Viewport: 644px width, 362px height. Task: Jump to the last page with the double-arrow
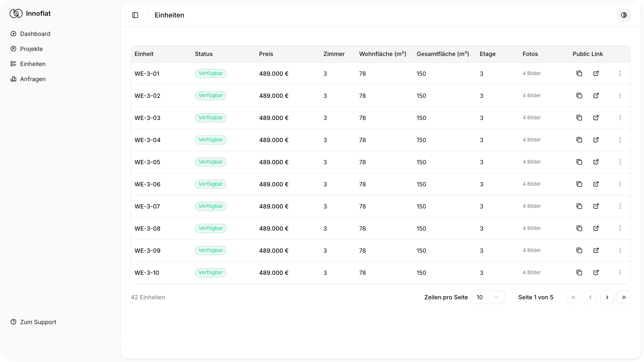point(624,297)
